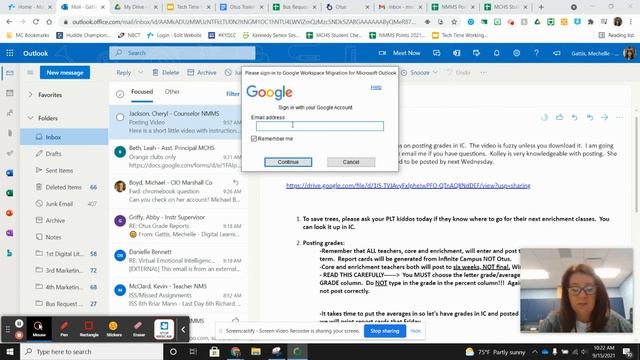Viewport: 640px width, 360px height.
Task: Select the Jackson, Cheryl message circle
Action: 120,118
